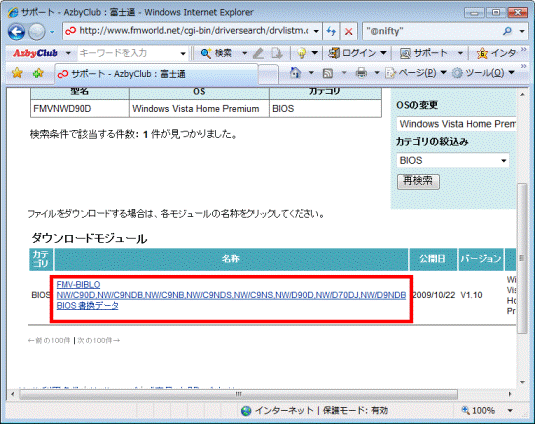The width and height of the screenshot is (535, 424).
Task: Click the V1.10 version cell
Action: click(x=471, y=295)
